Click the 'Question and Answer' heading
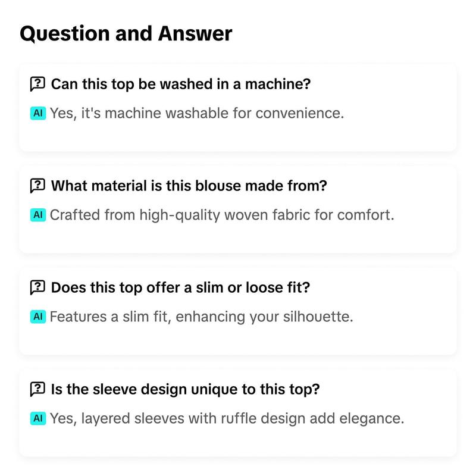The height and width of the screenshot is (476, 476). coord(126,33)
